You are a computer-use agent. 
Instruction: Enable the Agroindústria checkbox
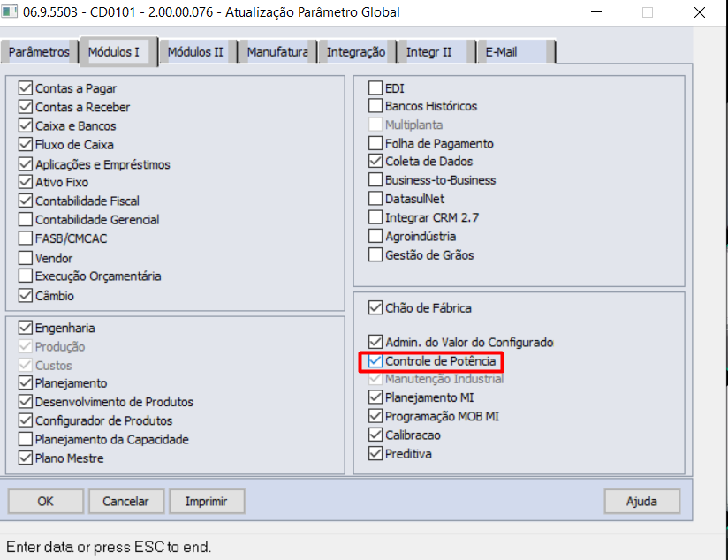tap(375, 236)
